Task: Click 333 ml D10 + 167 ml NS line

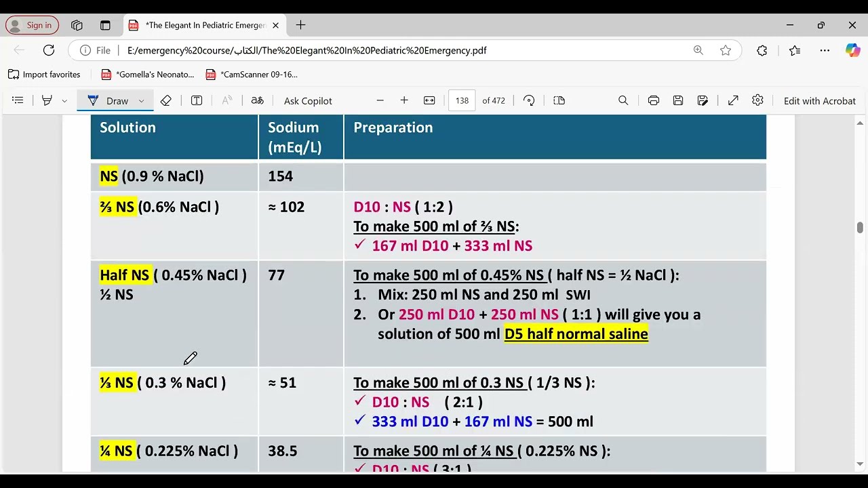Action: [x=452, y=422]
